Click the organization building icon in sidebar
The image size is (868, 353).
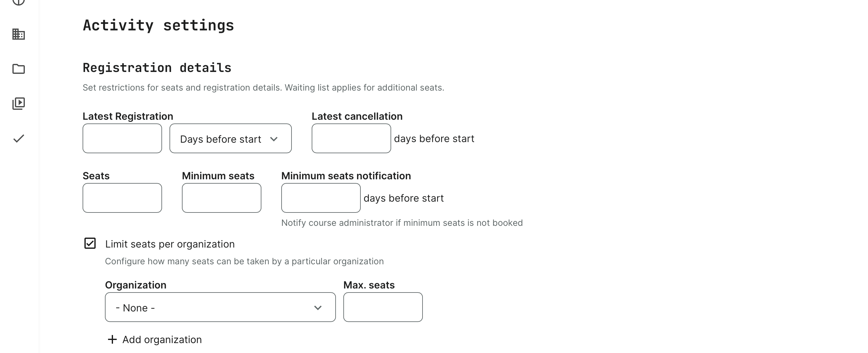[19, 34]
